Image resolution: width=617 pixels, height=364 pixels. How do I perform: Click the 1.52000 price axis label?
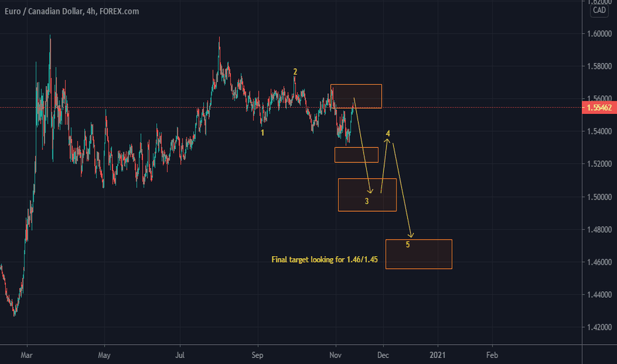[x=599, y=164]
